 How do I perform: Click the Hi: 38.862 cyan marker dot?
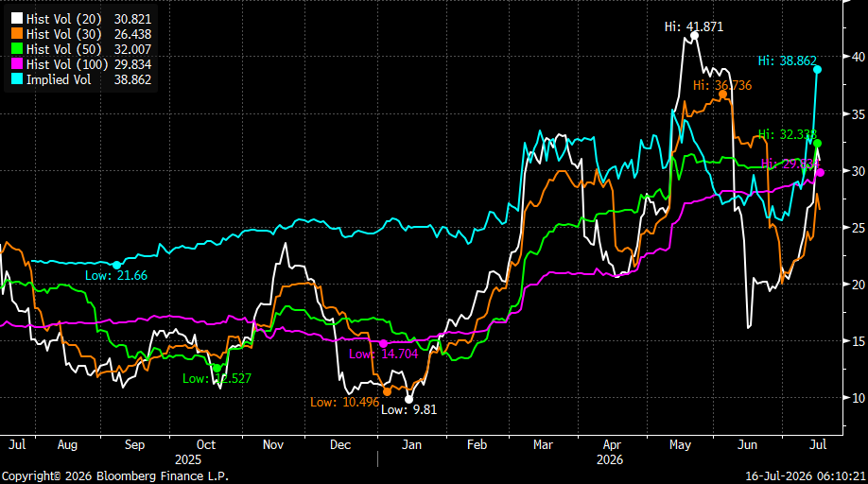[818, 70]
